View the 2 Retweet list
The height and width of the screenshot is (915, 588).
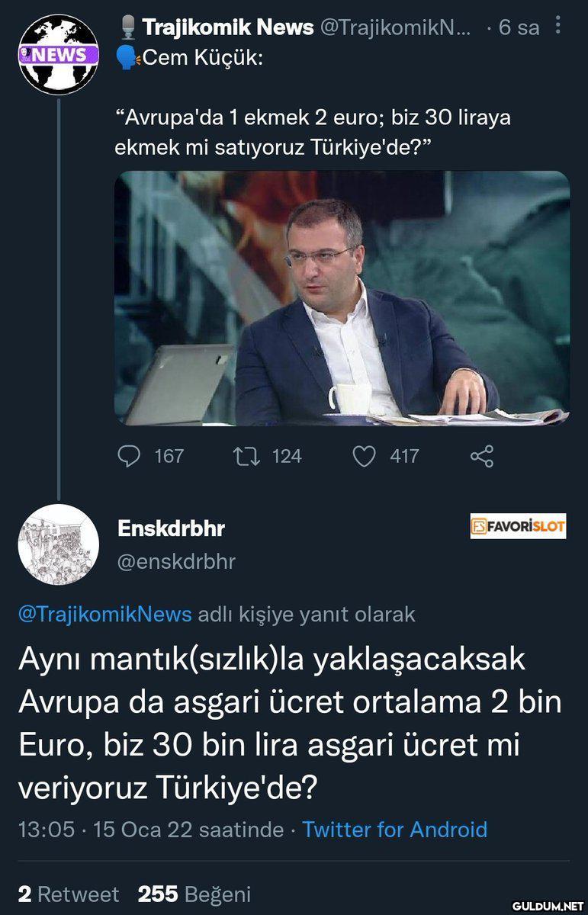point(69,894)
